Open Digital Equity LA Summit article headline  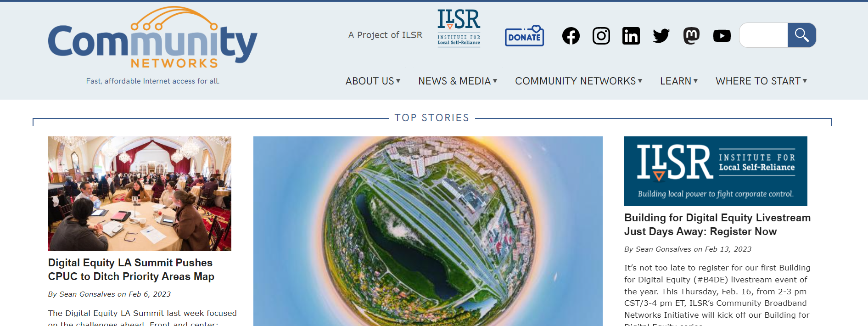point(131,270)
